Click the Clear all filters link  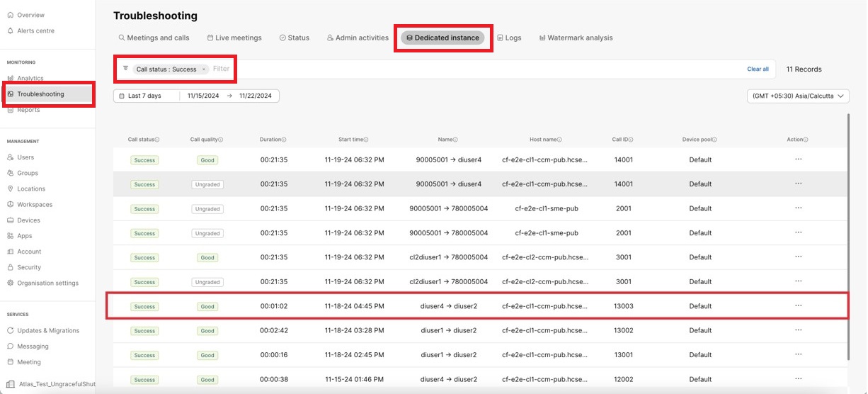(758, 69)
